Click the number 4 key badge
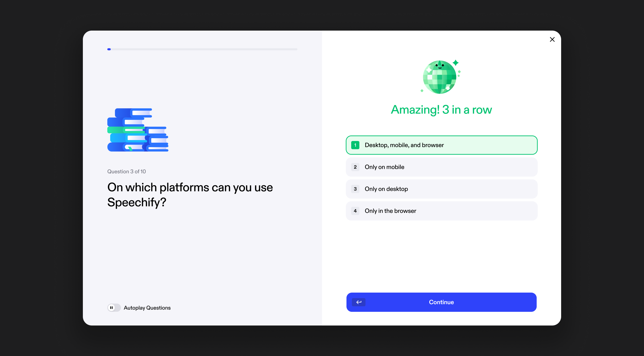Image resolution: width=644 pixels, height=356 pixels. tap(355, 211)
